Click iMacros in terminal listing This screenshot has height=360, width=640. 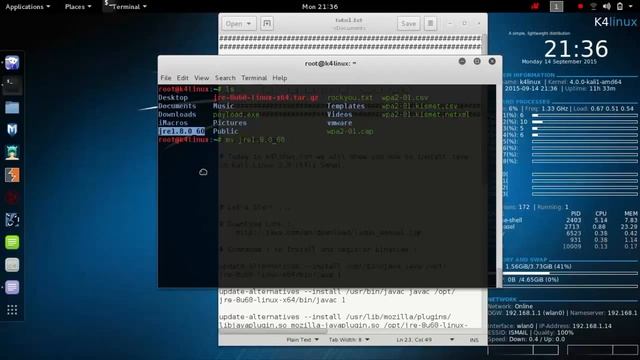pos(173,122)
